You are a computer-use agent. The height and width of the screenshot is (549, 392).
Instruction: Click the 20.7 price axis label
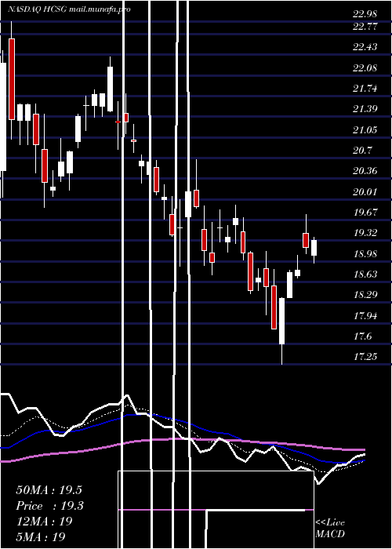pos(362,151)
